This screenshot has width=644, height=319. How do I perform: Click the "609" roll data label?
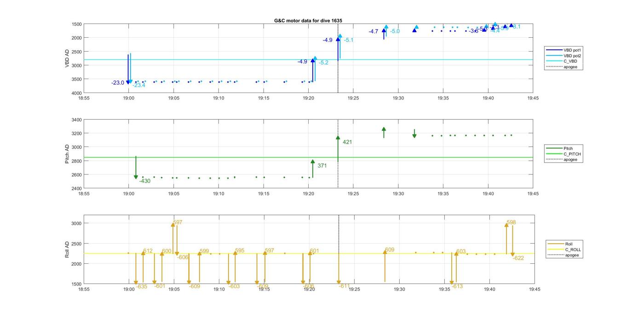390,250
